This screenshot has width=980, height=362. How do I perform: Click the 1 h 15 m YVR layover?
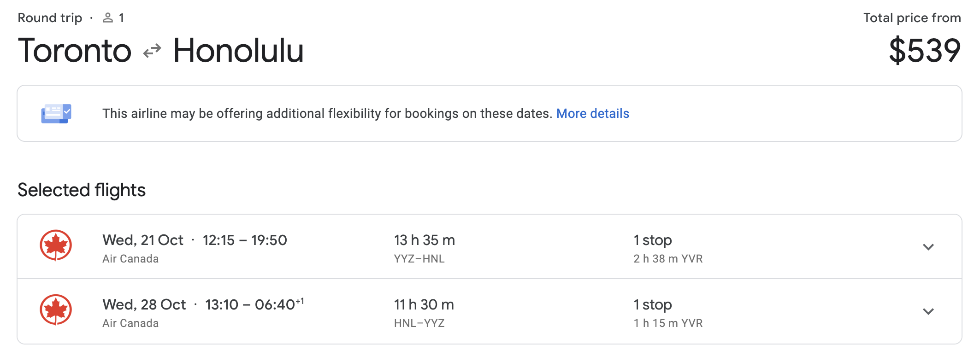[x=668, y=323]
